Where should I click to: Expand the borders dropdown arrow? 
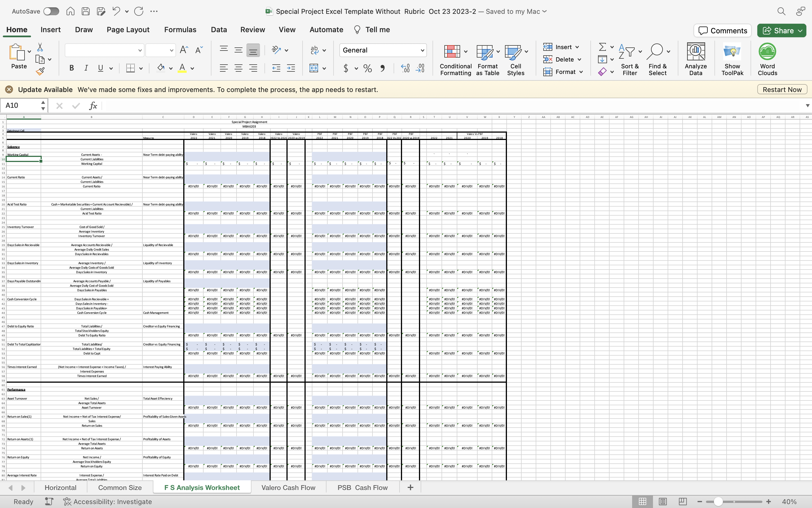(141, 68)
